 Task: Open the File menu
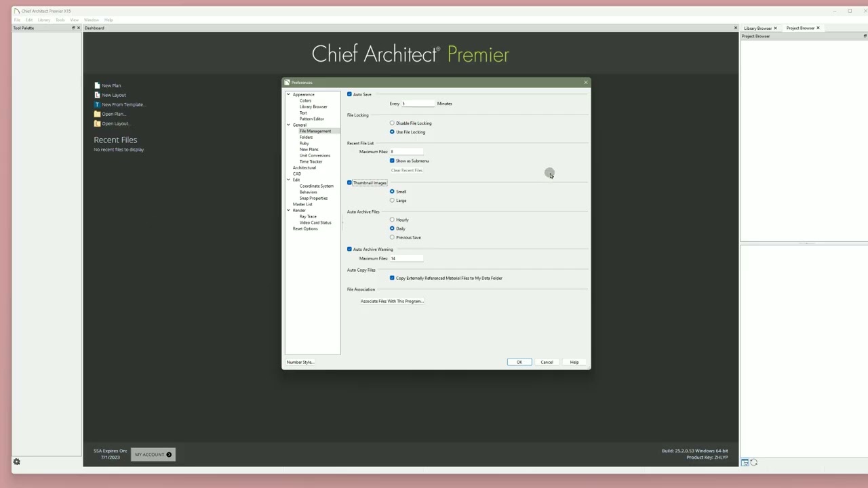[x=18, y=20]
